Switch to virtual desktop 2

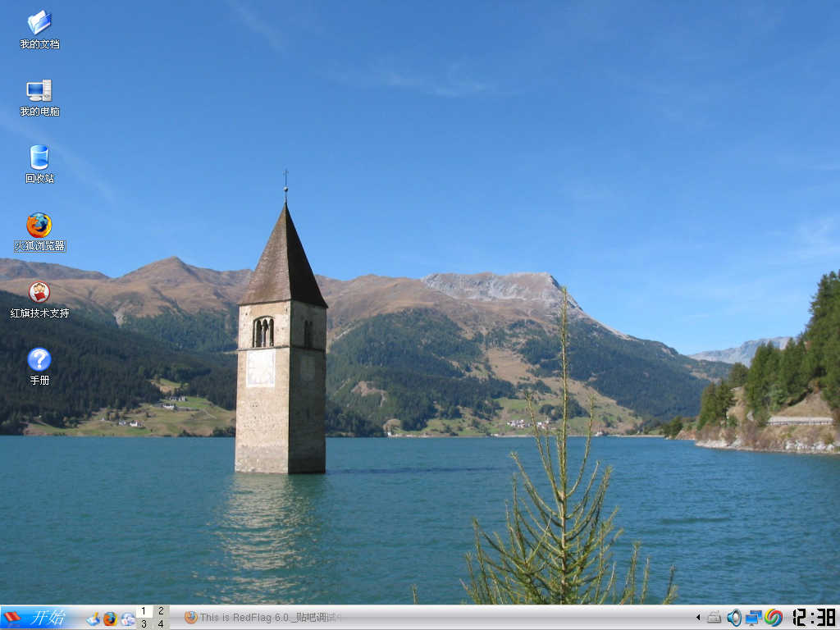click(x=162, y=611)
